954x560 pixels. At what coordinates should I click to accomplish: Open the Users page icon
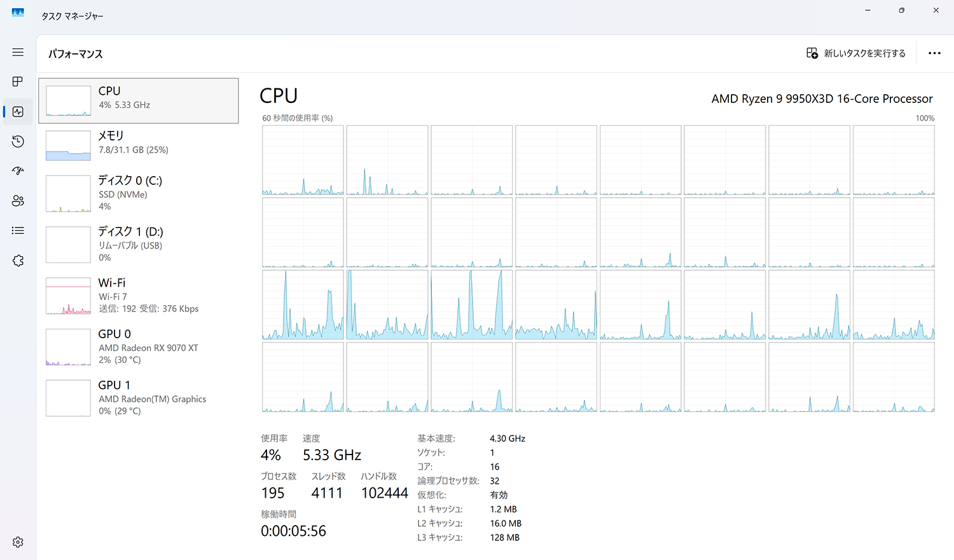click(18, 201)
